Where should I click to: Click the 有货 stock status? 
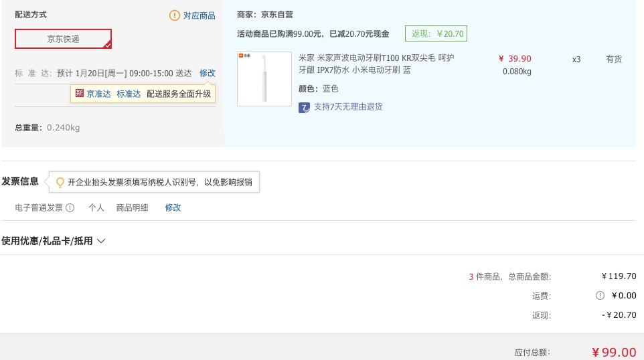click(x=614, y=59)
